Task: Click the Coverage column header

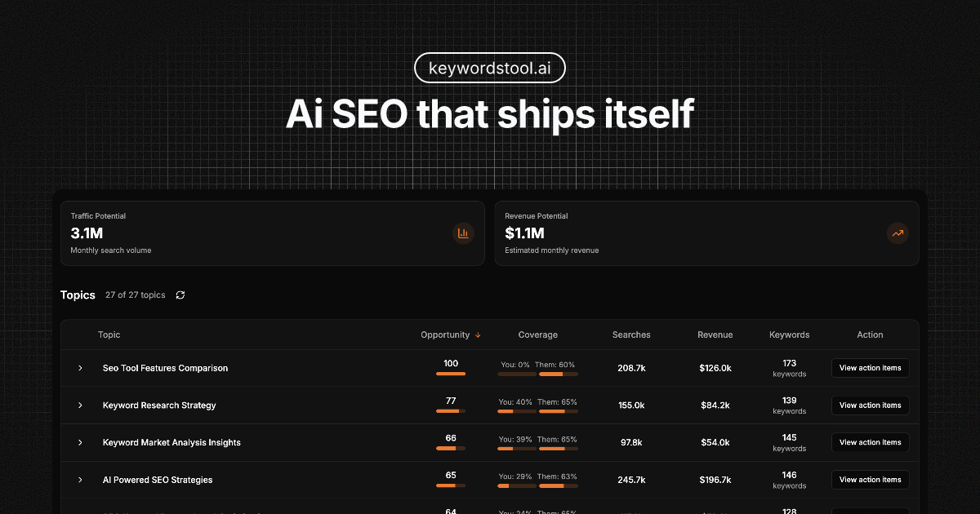Action: (x=538, y=335)
